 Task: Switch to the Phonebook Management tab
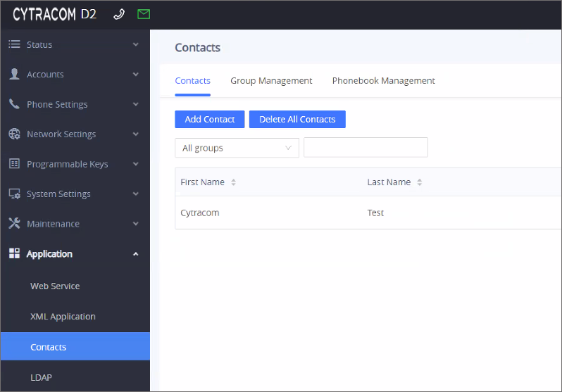coord(383,81)
